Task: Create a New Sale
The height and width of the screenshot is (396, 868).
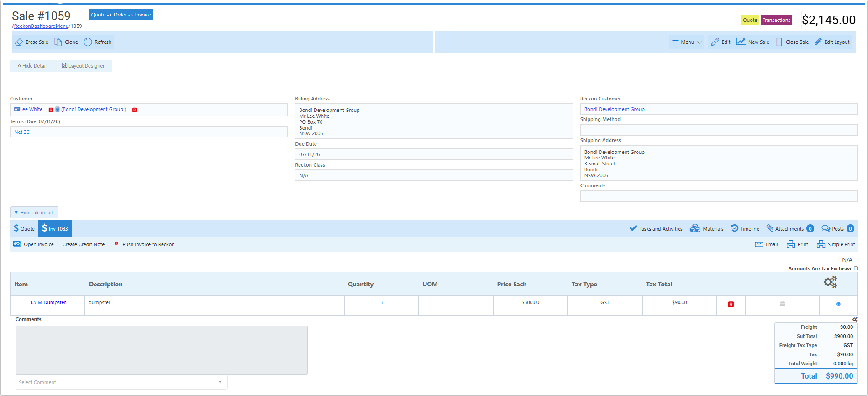Action: (x=753, y=42)
